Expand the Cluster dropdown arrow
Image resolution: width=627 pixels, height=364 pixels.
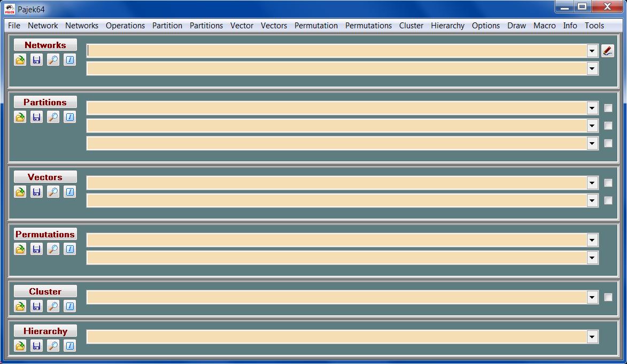click(592, 297)
